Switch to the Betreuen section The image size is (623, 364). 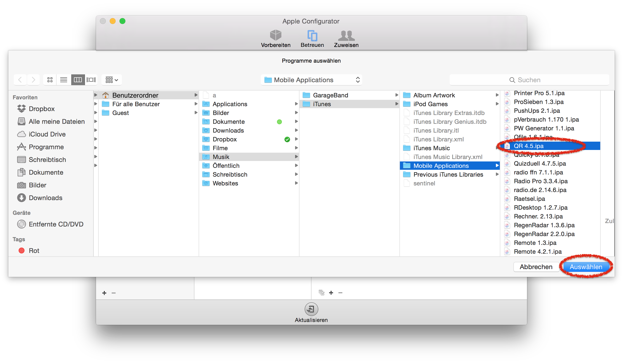pos(312,38)
